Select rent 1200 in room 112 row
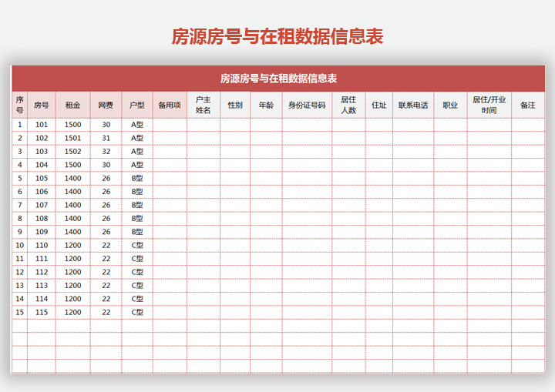Image resolution: width=555 pixels, height=392 pixels. [x=73, y=272]
